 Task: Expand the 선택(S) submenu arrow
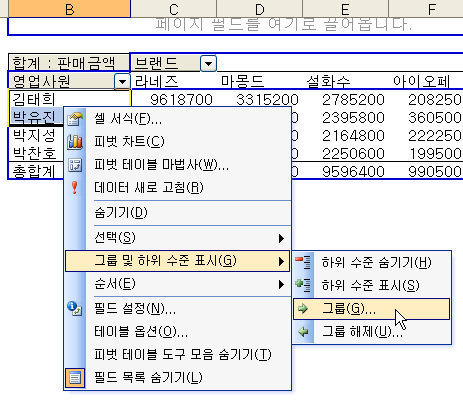click(281, 238)
